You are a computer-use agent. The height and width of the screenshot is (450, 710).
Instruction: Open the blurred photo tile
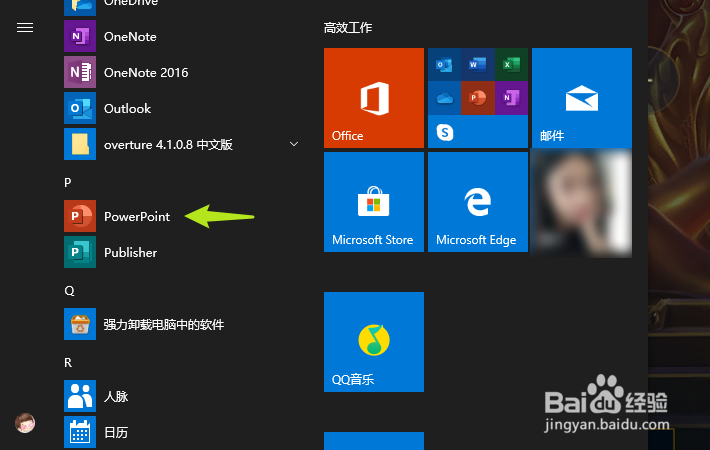pos(582,204)
